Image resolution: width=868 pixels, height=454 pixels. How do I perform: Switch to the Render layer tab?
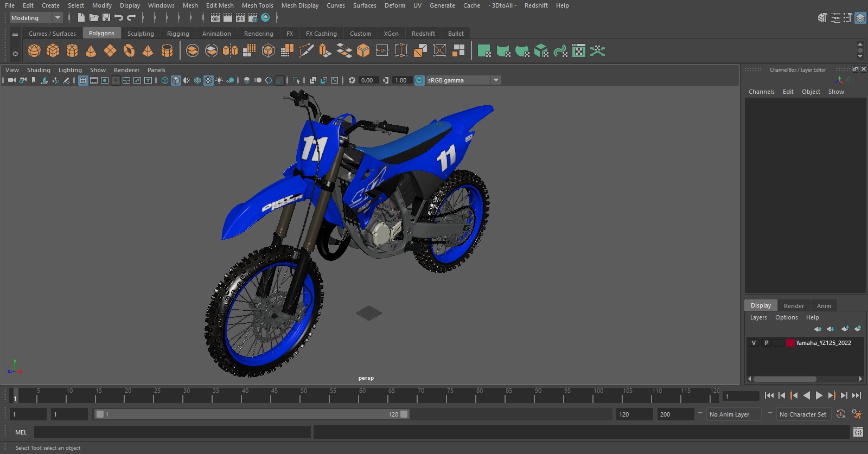point(794,306)
